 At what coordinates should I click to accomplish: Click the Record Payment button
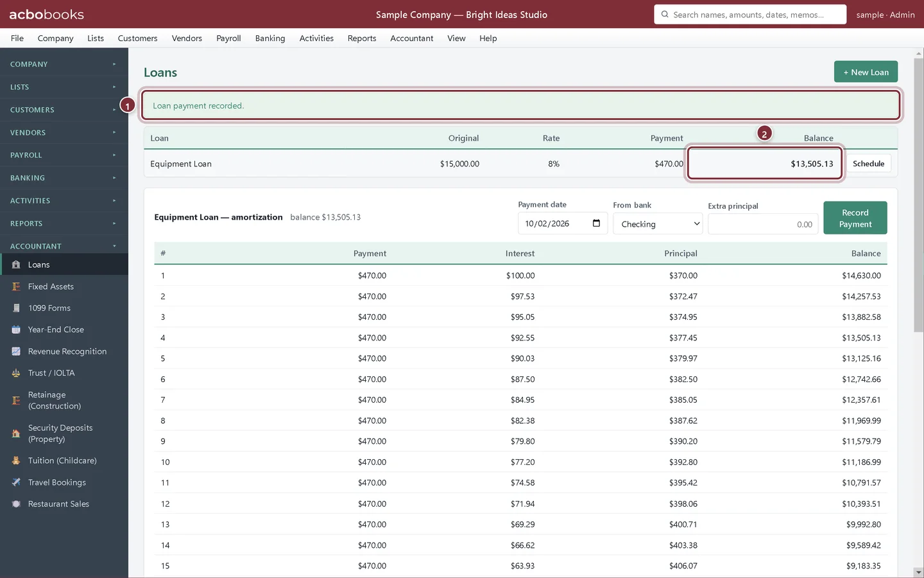click(x=855, y=218)
